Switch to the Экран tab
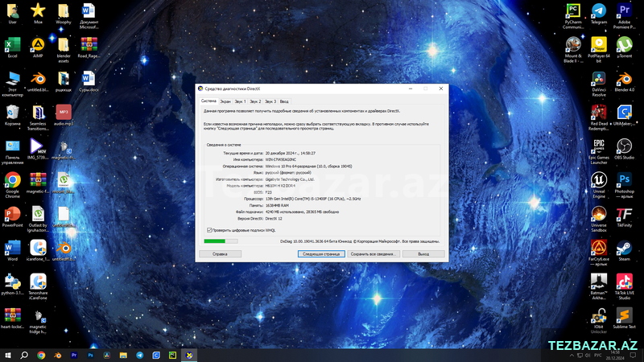This screenshot has height=362, width=644. (225, 101)
